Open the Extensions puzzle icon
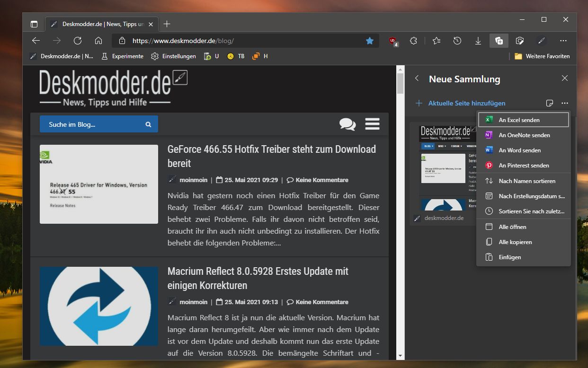588x368 pixels. (414, 41)
